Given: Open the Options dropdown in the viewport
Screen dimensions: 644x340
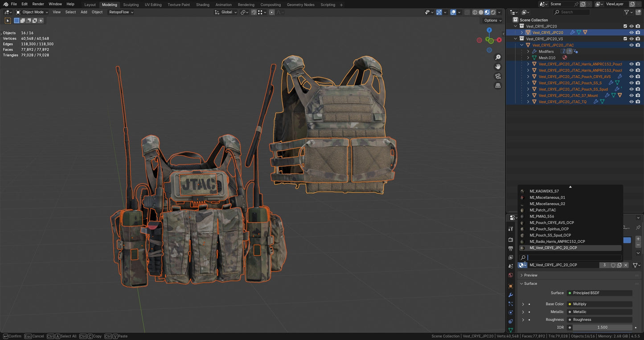Looking at the screenshot, I should [x=492, y=20].
